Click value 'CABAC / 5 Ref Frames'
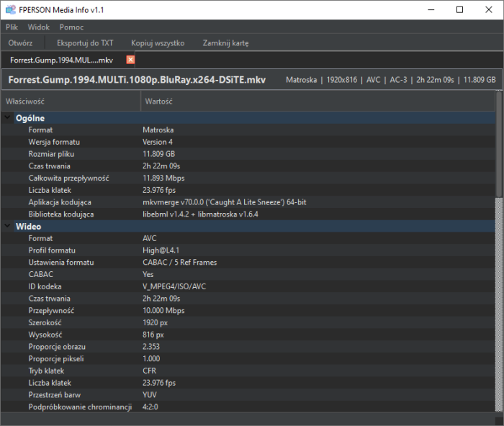504x426 pixels. coord(180,263)
